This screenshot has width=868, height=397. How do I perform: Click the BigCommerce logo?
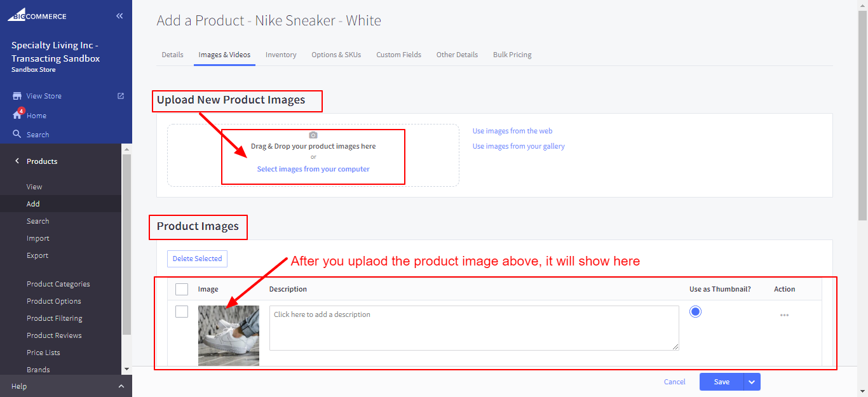(37, 15)
